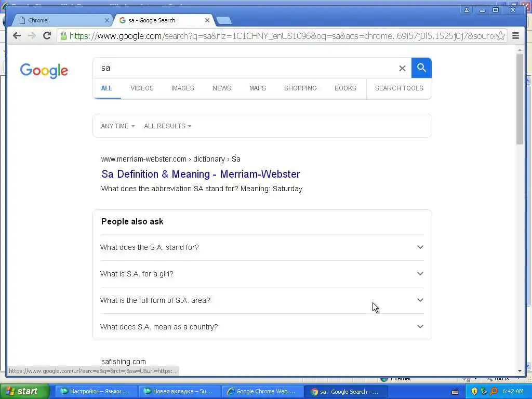Click the green padlock security icon
Viewport: 532px width, 399px height.
[x=63, y=36]
